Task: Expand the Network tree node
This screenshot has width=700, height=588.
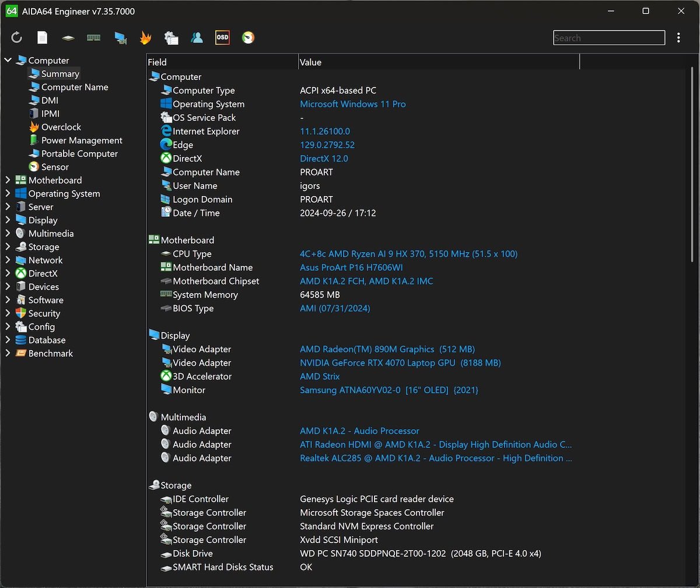Action: coord(8,260)
